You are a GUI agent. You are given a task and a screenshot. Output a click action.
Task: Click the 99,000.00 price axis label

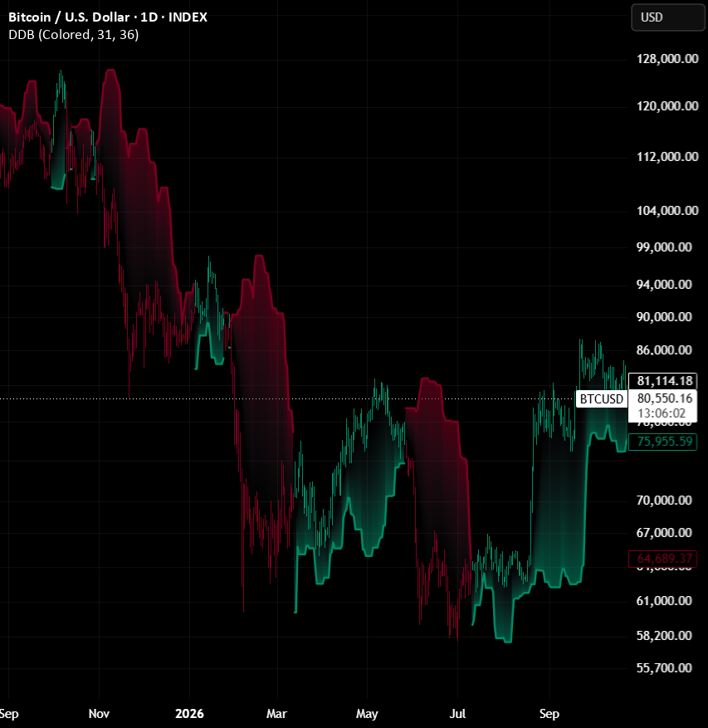664,247
